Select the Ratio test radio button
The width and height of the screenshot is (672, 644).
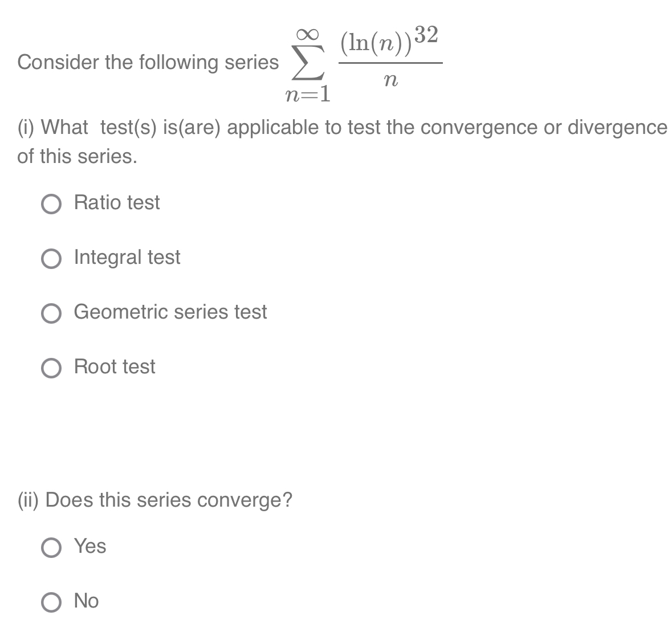coord(52,203)
